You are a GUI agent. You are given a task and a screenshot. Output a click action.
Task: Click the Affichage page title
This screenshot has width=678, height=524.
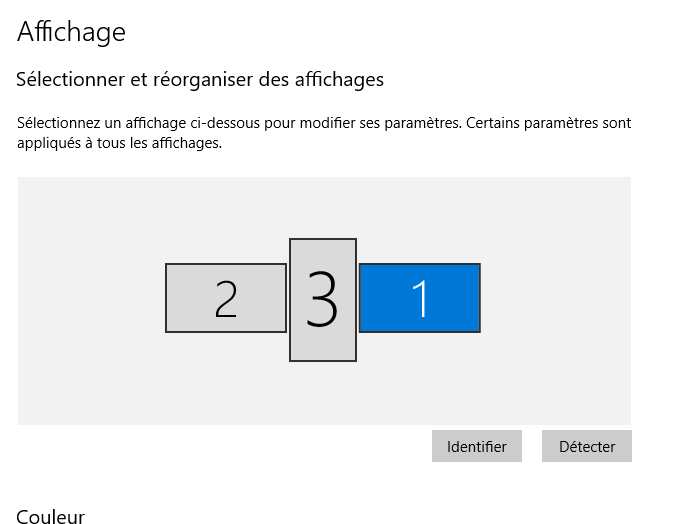coord(71,32)
